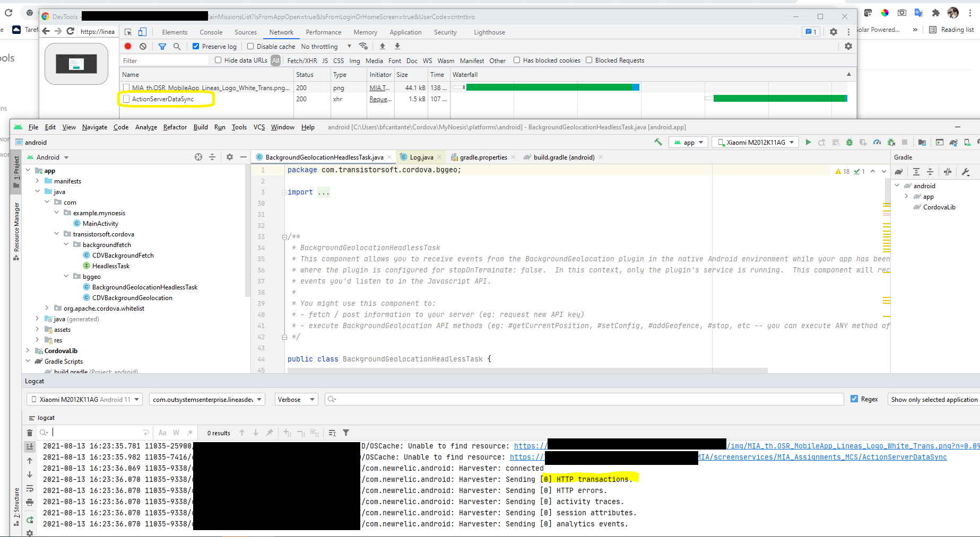This screenshot has height=537, width=980.
Task: Clear the DevTools network log
Action: (143, 46)
